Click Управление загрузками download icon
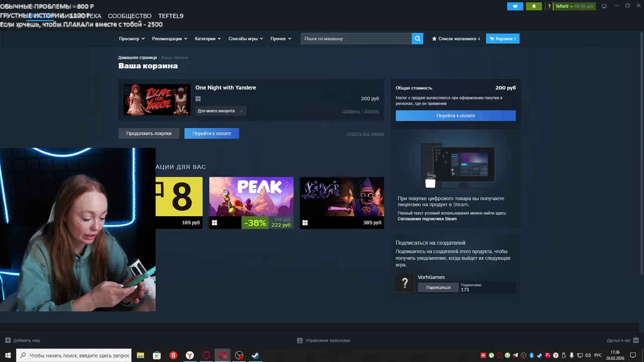644x362 pixels. pos(300,340)
